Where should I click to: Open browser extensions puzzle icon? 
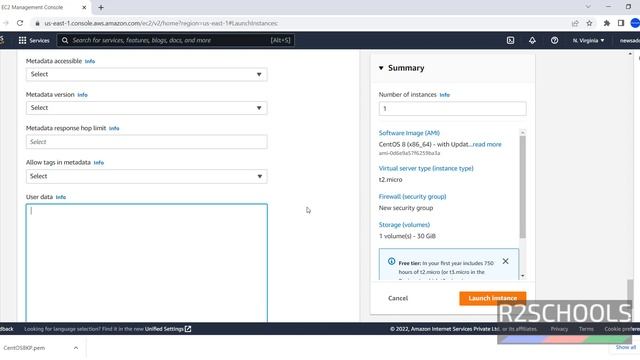pos(607,23)
